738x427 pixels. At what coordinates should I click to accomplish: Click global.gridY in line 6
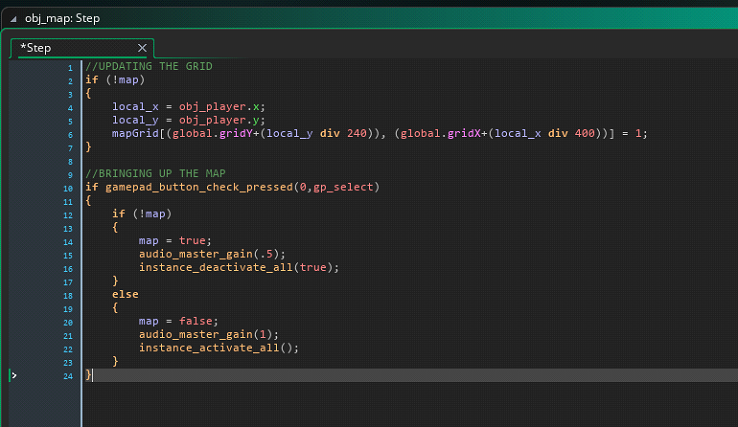pos(213,133)
